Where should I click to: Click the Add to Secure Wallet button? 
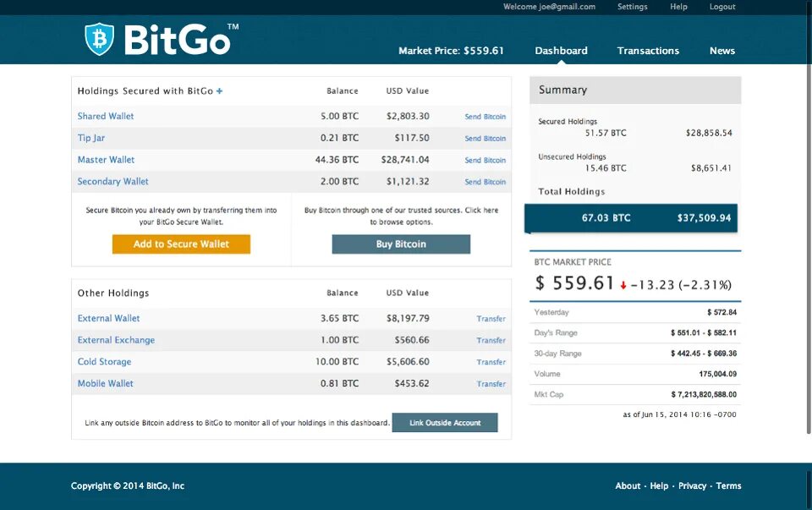(x=181, y=244)
